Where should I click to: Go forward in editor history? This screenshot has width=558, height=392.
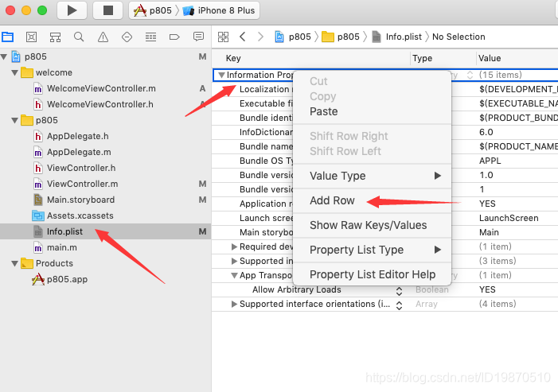(260, 37)
